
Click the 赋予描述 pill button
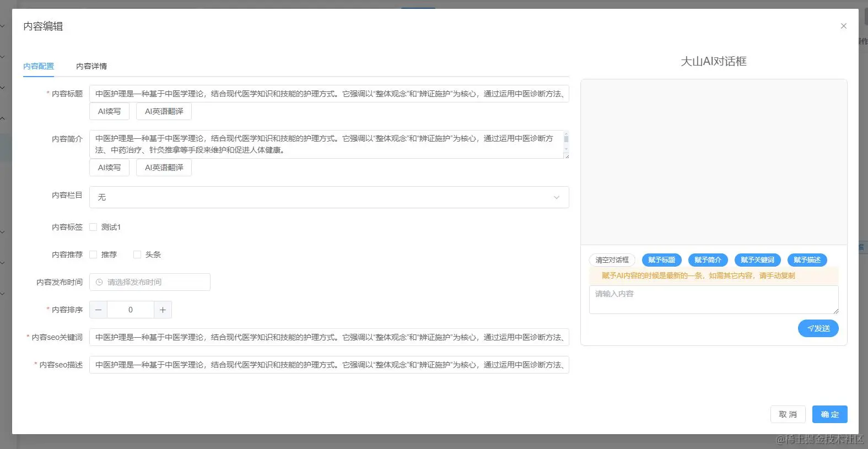tap(807, 260)
